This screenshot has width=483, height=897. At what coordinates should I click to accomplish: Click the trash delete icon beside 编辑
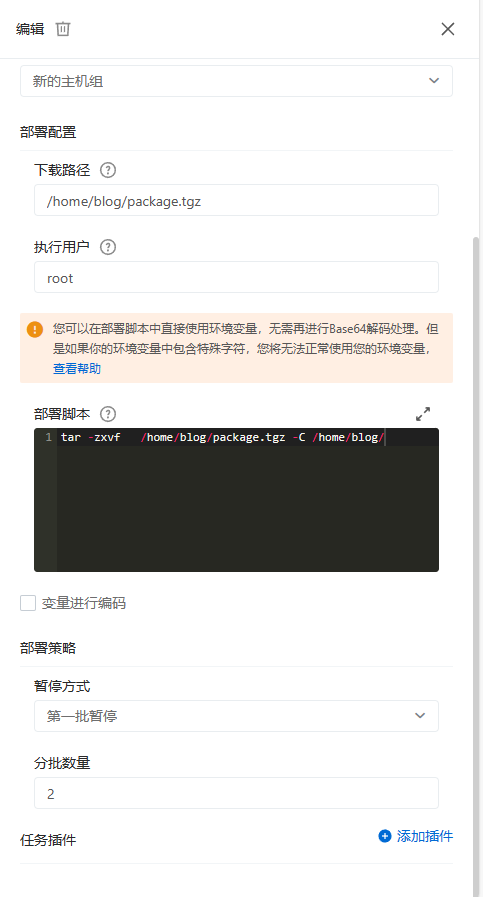[x=63, y=29]
